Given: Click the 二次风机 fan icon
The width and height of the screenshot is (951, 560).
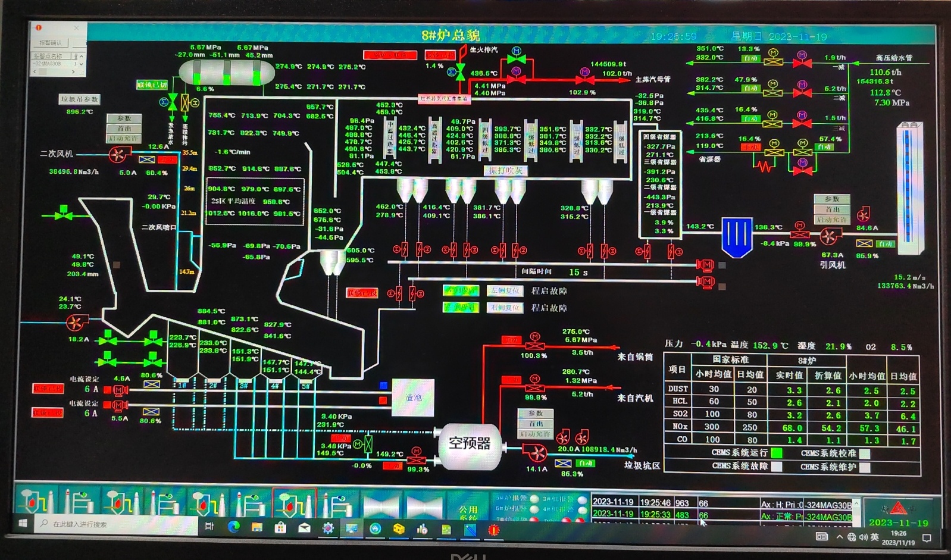Looking at the screenshot, I should [117, 155].
